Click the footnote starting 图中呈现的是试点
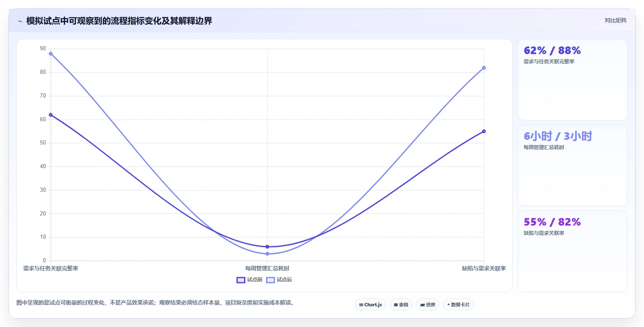The image size is (644, 327). [x=155, y=302]
